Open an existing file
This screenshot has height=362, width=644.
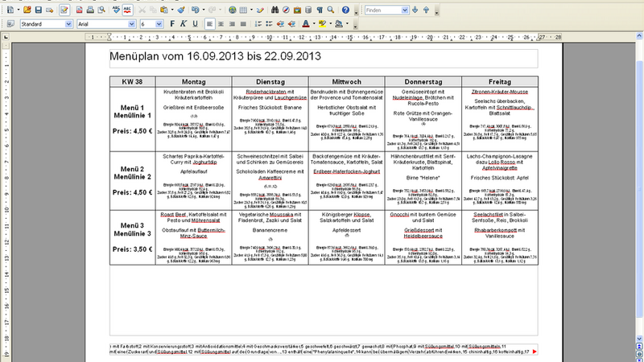pos(27,10)
